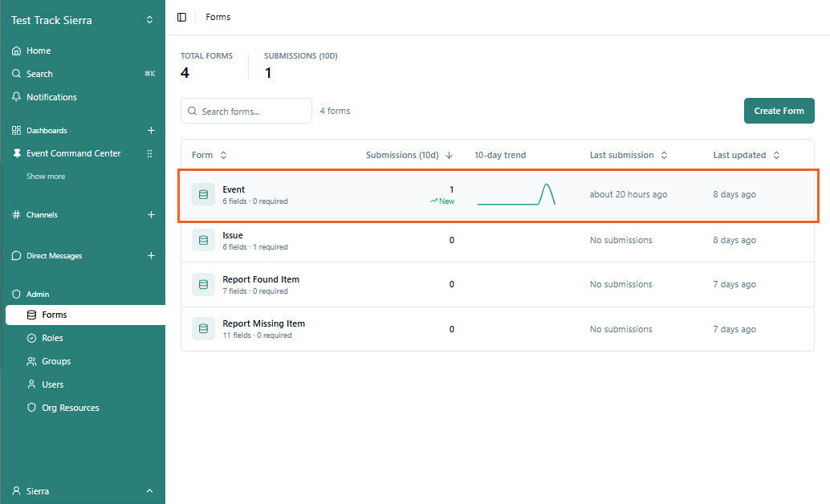Image resolution: width=830 pixels, height=504 pixels.
Task: Click the Direct Messages bubble icon
Action: [16, 256]
